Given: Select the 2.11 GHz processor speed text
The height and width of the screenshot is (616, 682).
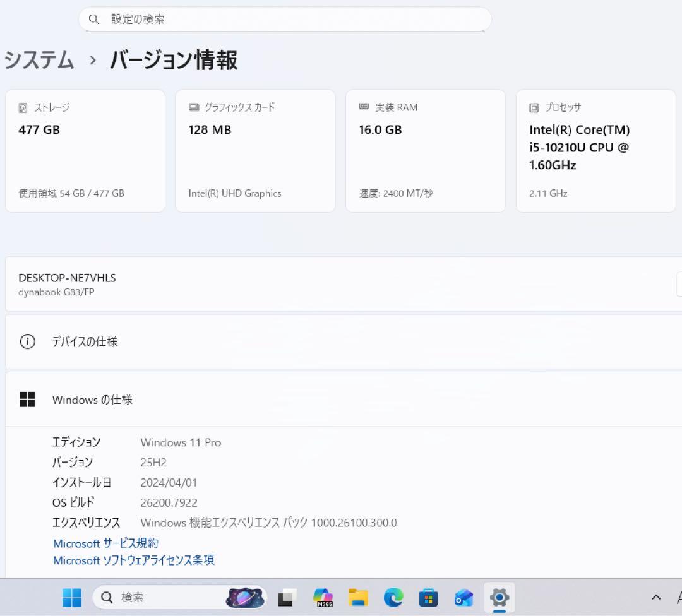Looking at the screenshot, I should point(549,194).
